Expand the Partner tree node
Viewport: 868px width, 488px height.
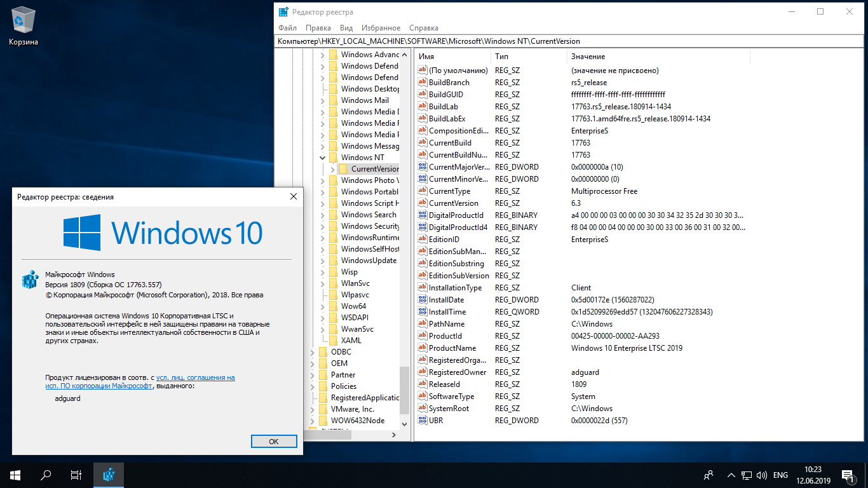pos(312,375)
